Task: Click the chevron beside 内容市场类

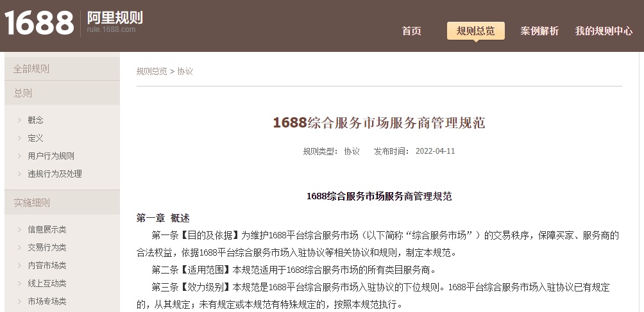Action: click(19, 265)
